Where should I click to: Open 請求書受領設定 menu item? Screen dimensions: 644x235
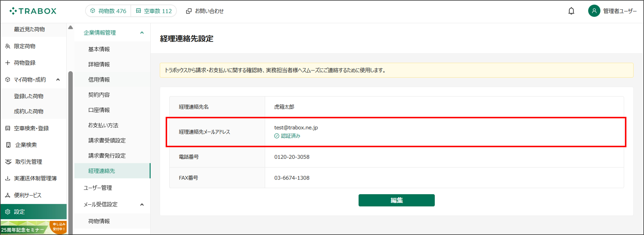pos(112,140)
